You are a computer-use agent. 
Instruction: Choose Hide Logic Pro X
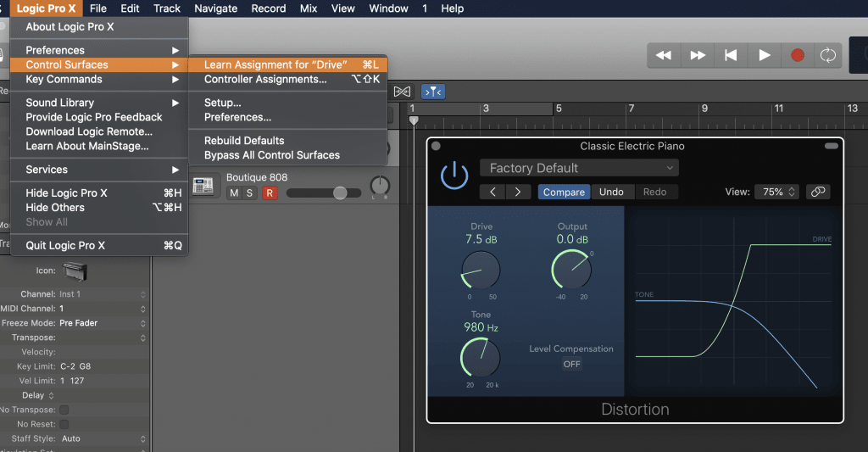click(99, 193)
